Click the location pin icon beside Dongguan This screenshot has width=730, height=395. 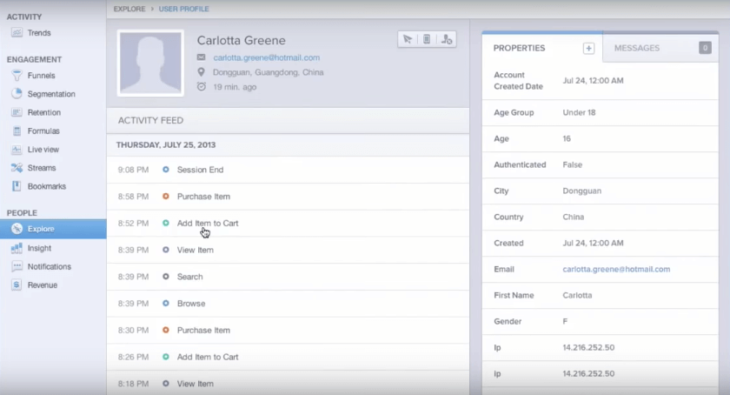(x=201, y=72)
